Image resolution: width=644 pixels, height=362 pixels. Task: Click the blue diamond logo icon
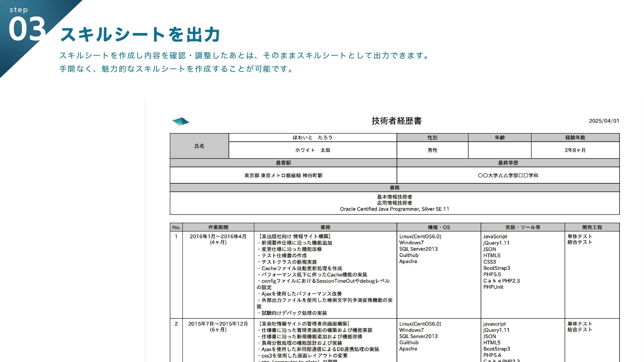[180, 121]
